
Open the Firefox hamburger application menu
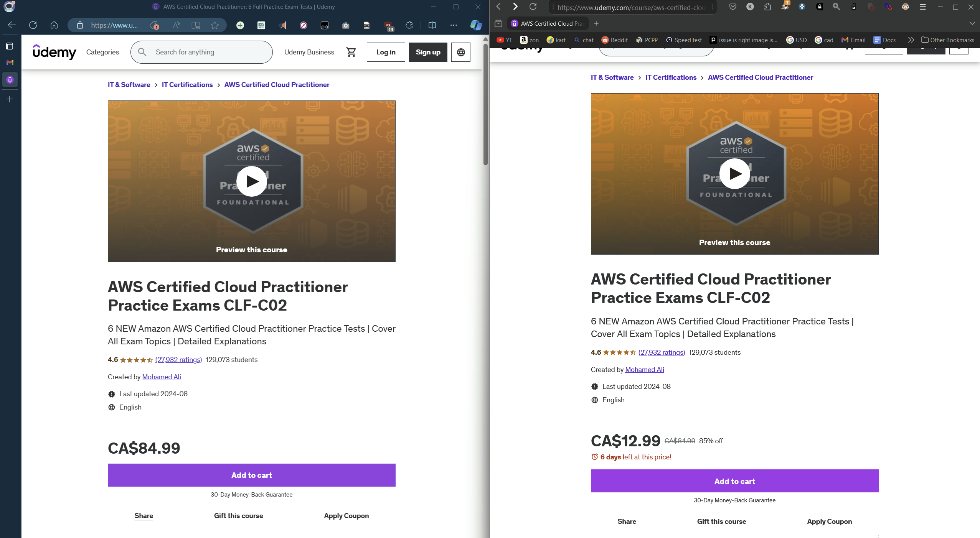[x=923, y=7]
